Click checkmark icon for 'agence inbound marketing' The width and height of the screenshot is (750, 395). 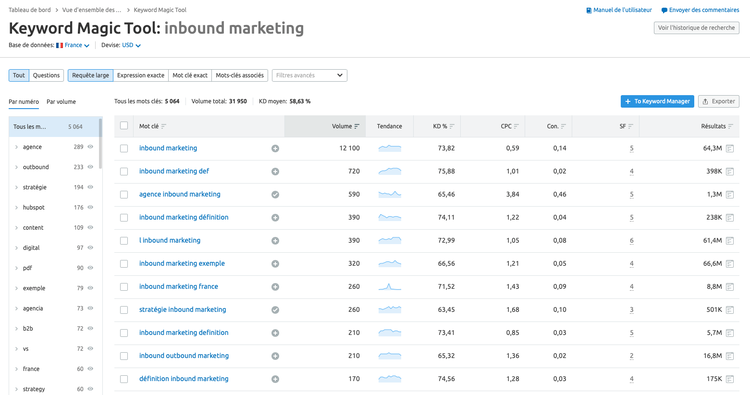pos(275,195)
